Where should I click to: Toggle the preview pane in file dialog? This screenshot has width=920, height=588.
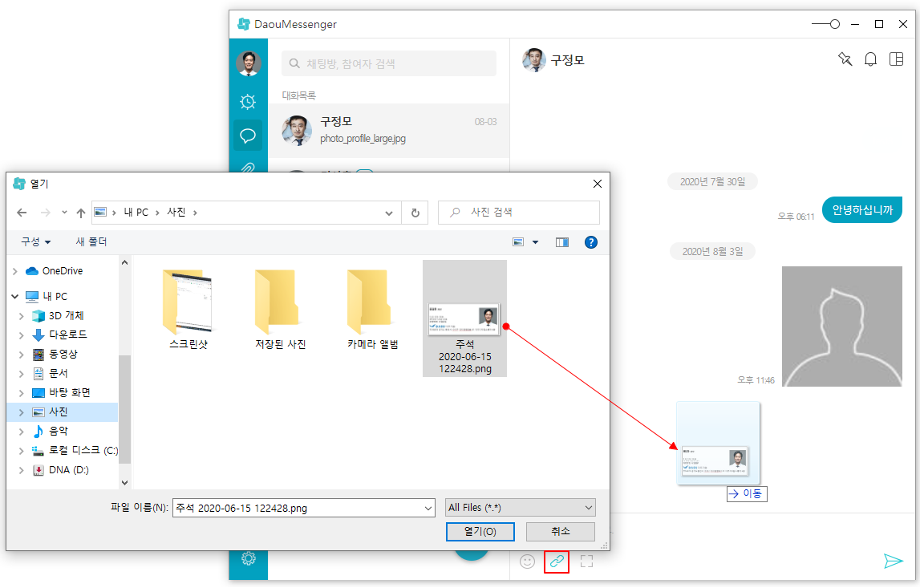(562, 241)
